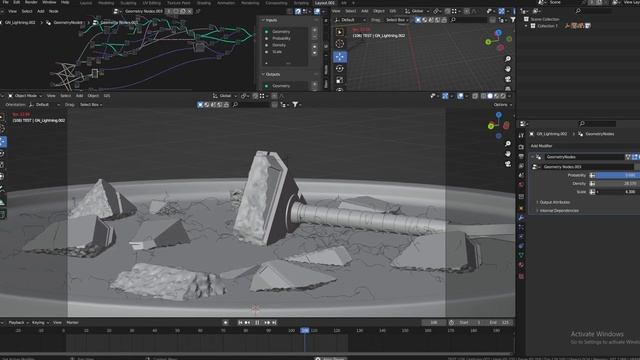Toggle overlays in main viewport header
The height and width of the screenshot is (360, 640).
tap(460, 96)
